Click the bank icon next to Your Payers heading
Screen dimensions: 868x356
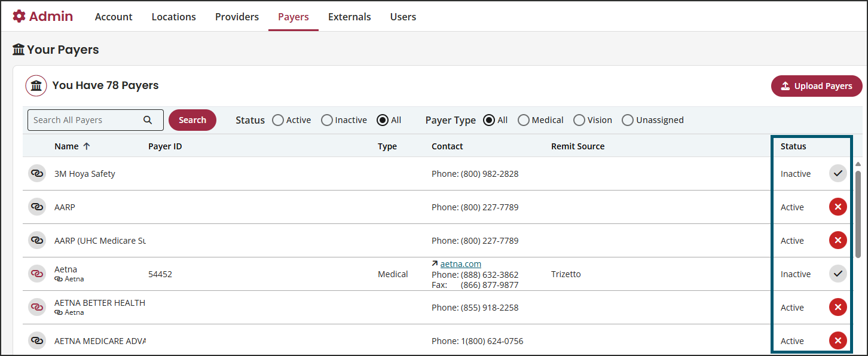click(x=18, y=50)
